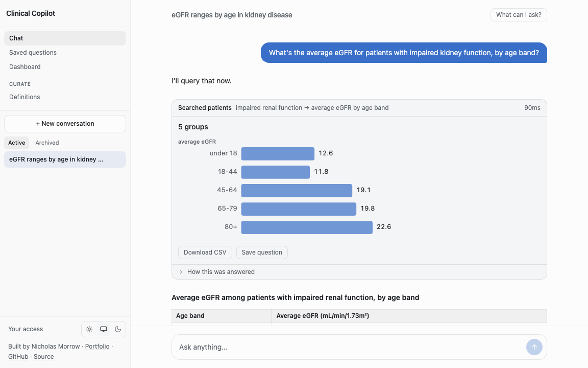Screen dimensions: 588x368
Task: Switch to dark theme moon icon
Action: 118,329
